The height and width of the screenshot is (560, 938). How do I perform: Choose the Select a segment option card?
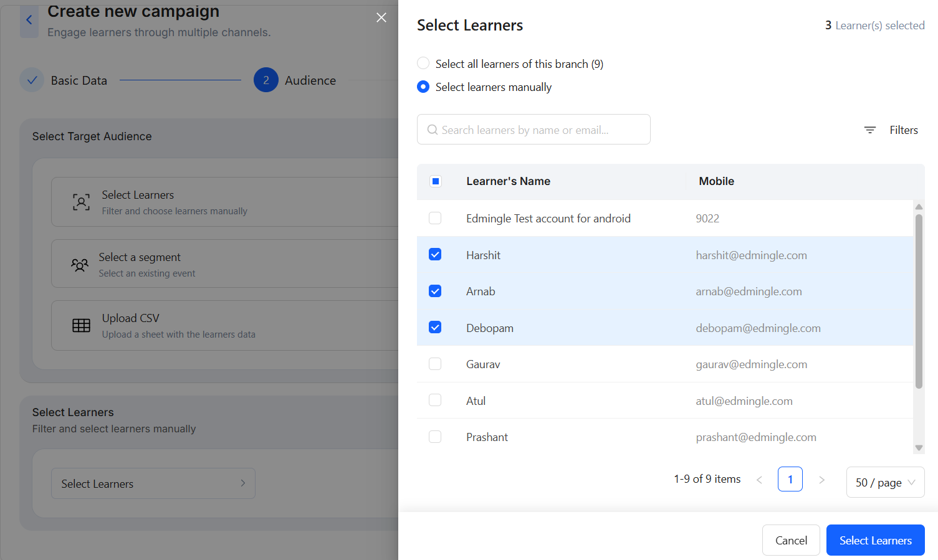tap(225, 263)
